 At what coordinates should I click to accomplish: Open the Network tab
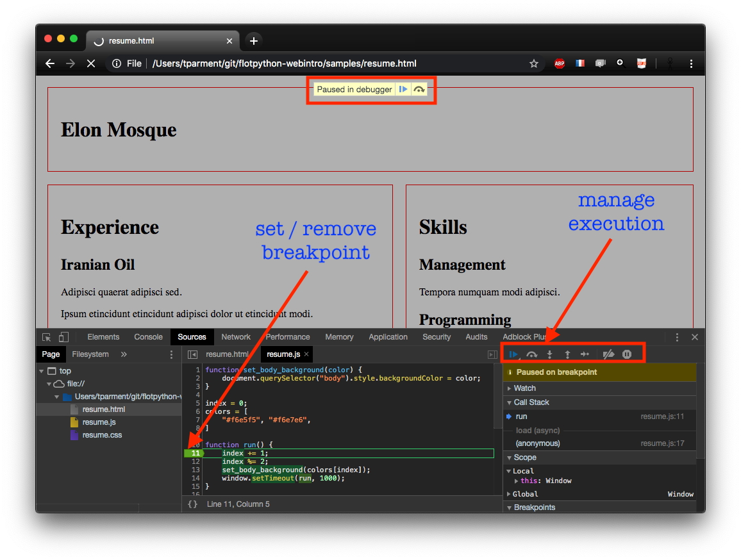(236, 337)
